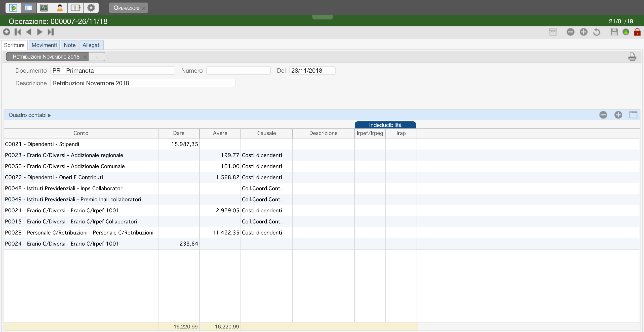Remove row using Quadro contabile minus icon
Viewport: 644px width, 332px height.
point(603,115)
